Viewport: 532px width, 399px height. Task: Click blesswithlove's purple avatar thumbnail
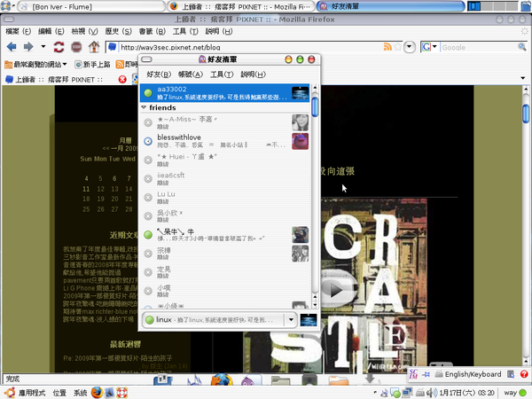point(301,141)
